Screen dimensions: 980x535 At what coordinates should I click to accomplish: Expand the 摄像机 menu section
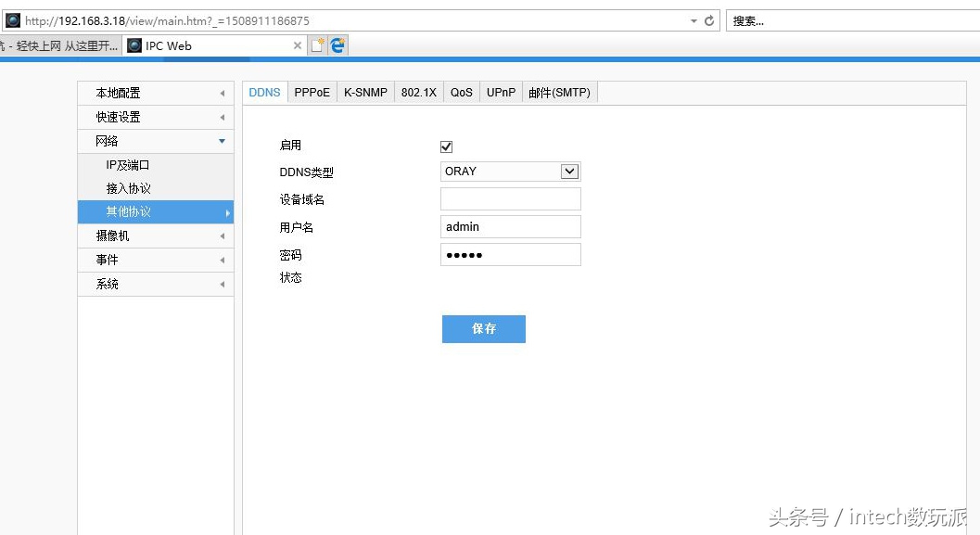(x=154, y=236)
